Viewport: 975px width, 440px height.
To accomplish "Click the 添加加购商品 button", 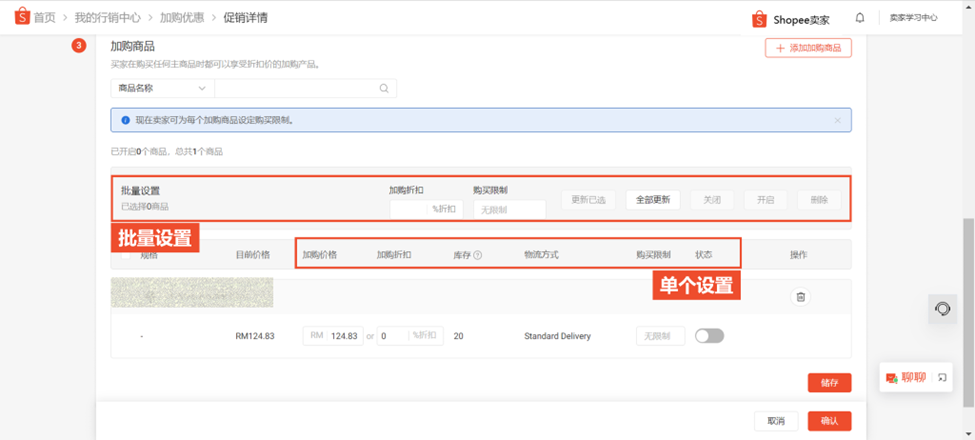I will [808, 48].
